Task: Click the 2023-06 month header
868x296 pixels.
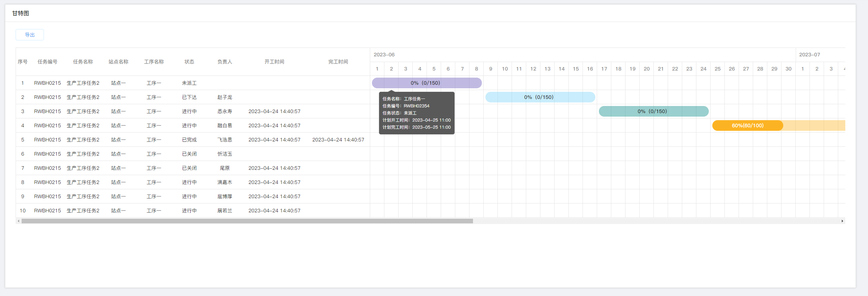Action: (384, 55)
